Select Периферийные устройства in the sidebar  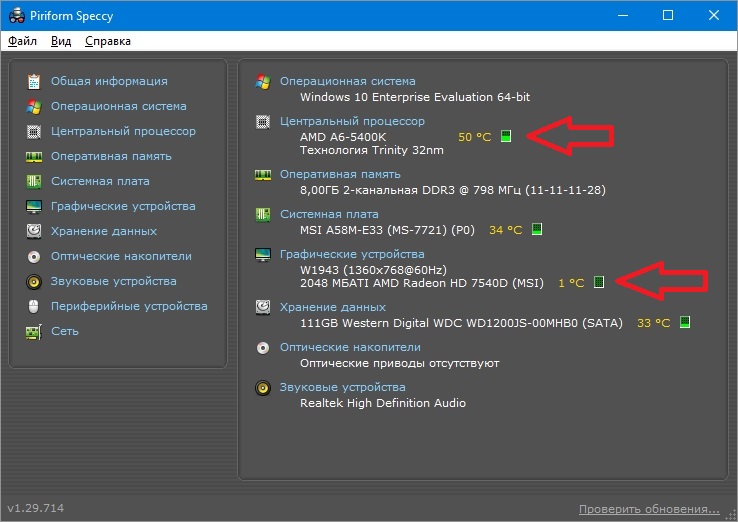[x=129, y=306]
